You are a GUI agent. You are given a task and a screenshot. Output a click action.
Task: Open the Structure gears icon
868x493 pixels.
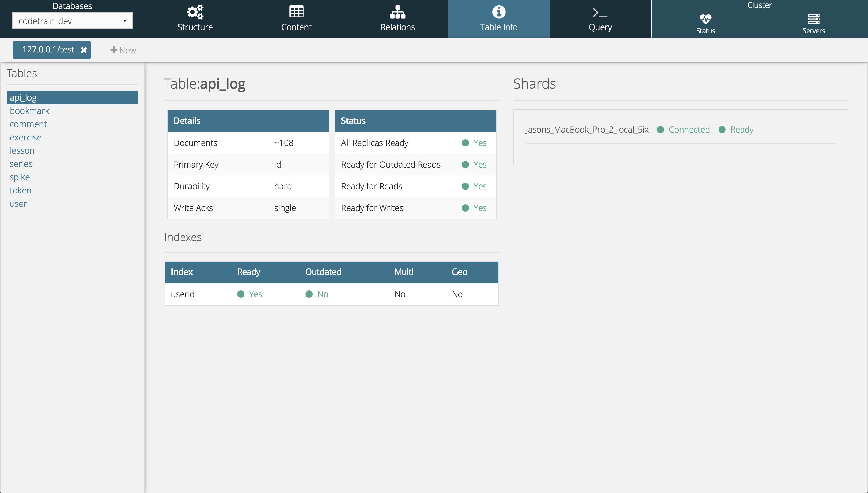coord(195,12)
